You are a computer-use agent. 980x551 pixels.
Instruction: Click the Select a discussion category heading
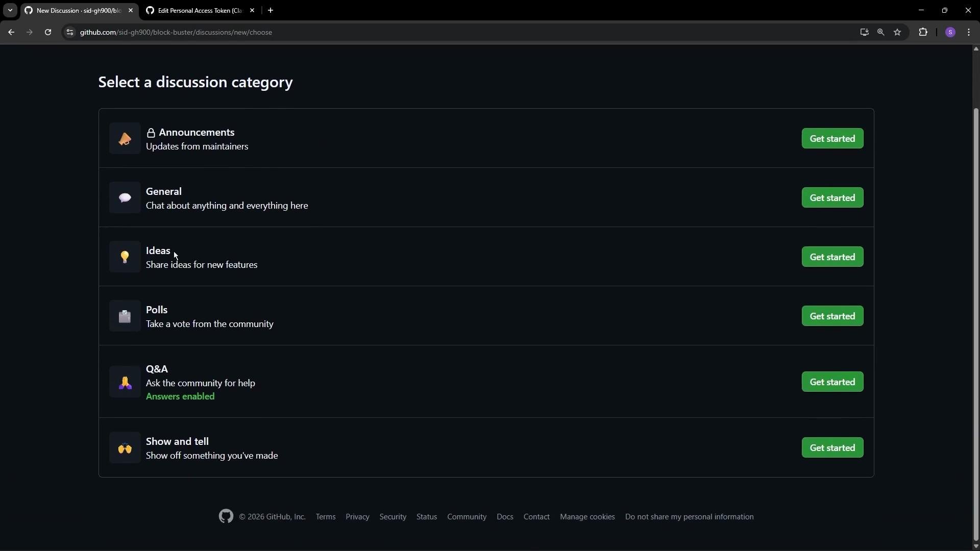pos(195,83)
